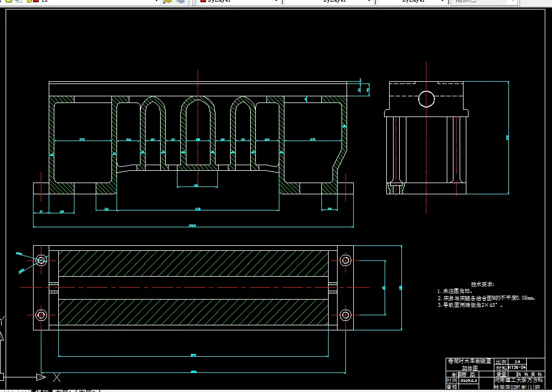Click the UCS icon X axis label
This screenshot has height=392, width=552.
click(x=57, y=377)
